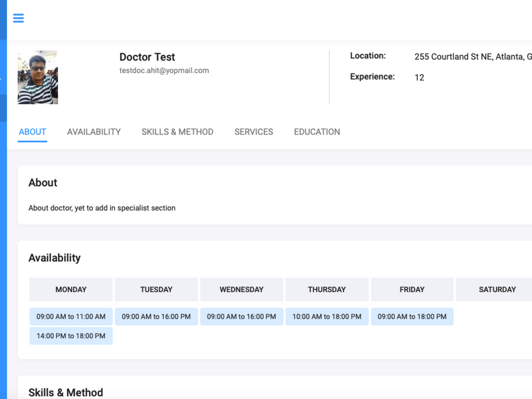Switch to the AVAILABILITY tab
Image resolution: width=532 pixels, height=399 pixels.
point(94,131)
